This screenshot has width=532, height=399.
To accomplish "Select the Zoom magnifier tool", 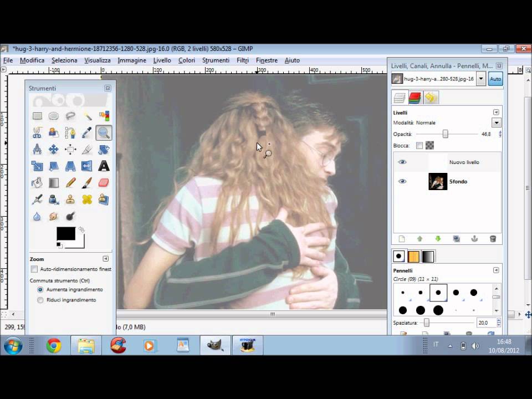I will point(104,132).
